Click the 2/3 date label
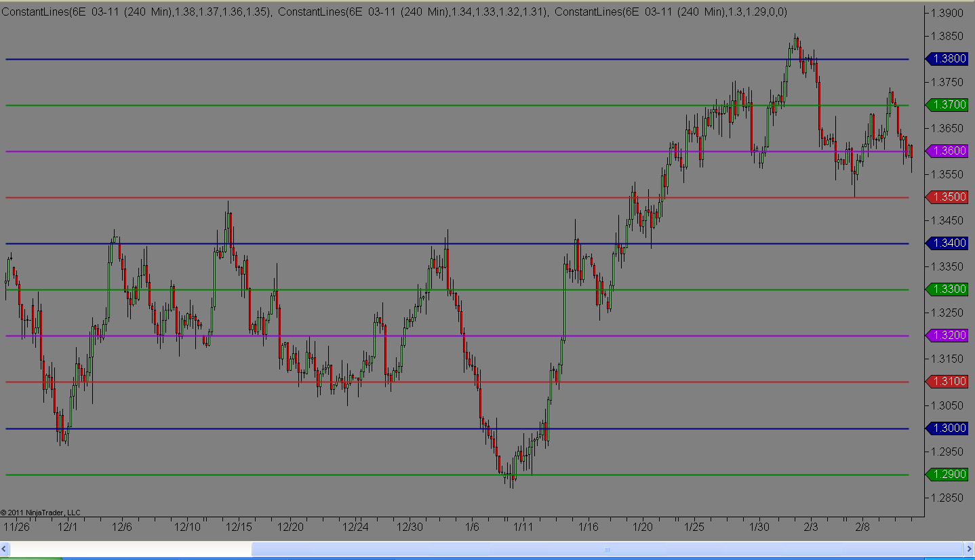 point(812,527)
